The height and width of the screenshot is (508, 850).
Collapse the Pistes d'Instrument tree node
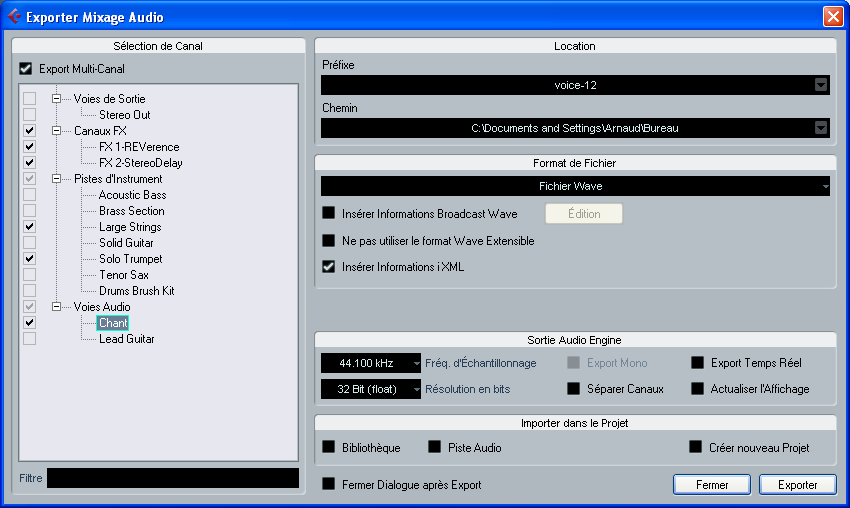click(x=56, y=179)
